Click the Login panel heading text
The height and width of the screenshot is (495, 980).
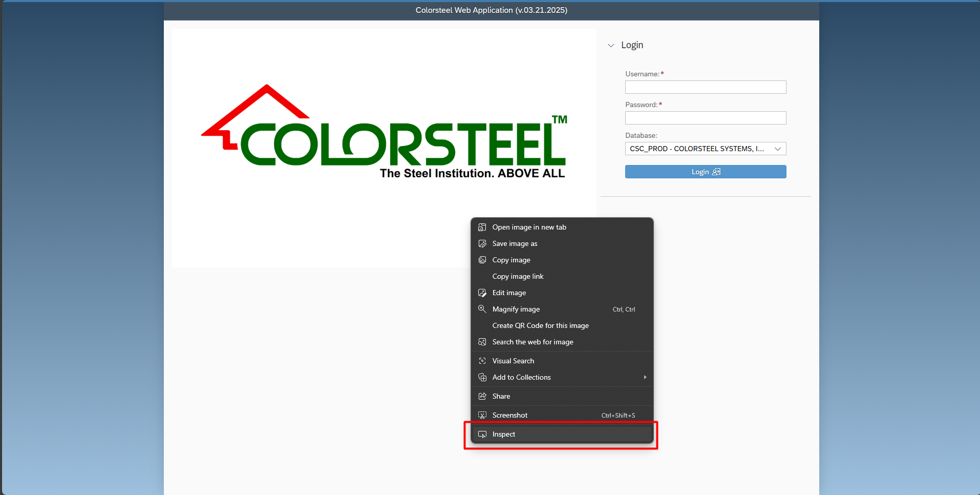coord(632,45)
